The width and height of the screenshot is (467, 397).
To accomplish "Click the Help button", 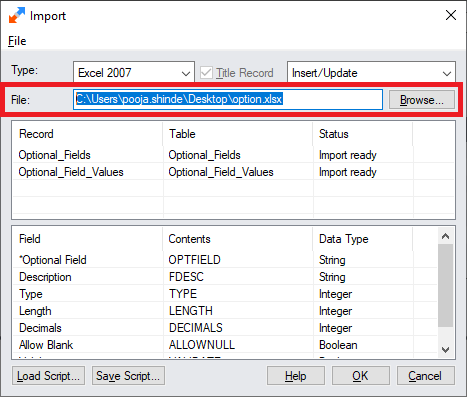I will click(296, 376).
